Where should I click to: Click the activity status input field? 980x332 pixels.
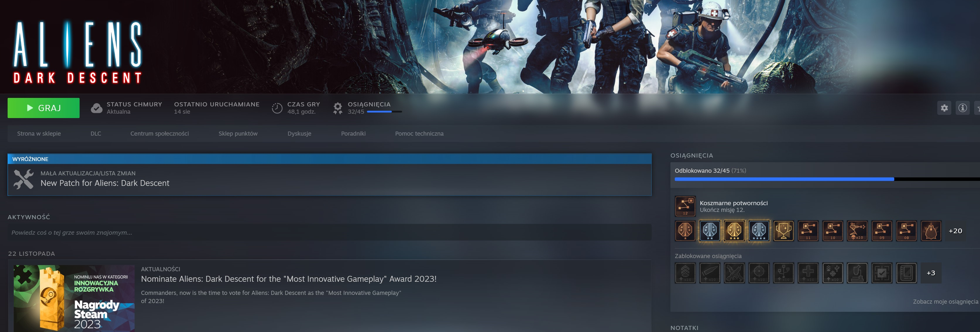tap(329, 232)
